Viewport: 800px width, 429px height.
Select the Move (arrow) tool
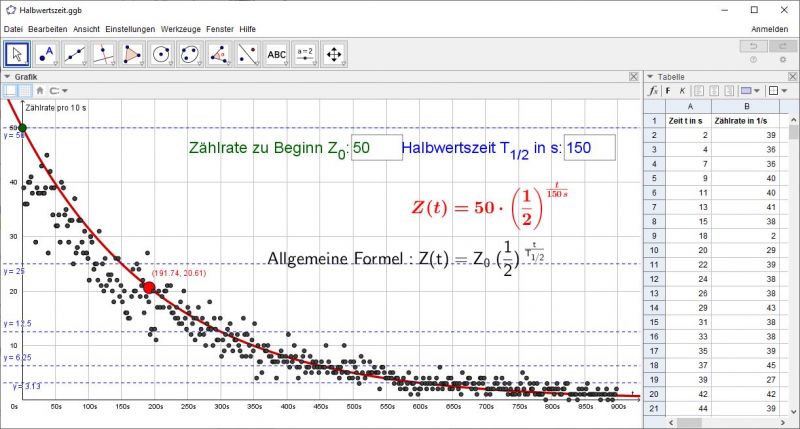click(x=17, y=54)
